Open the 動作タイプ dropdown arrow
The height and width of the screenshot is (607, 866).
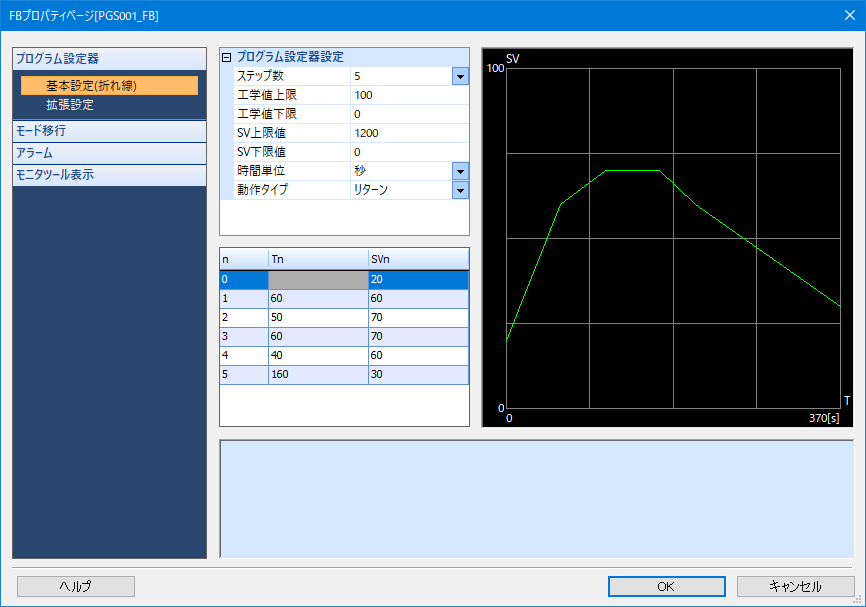460,190
